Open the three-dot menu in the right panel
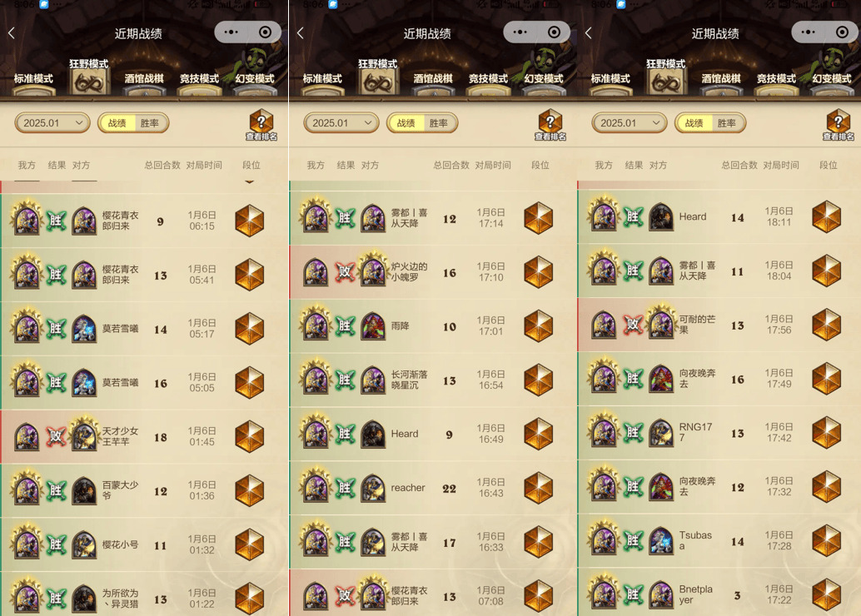 click(x=809, y=32)
